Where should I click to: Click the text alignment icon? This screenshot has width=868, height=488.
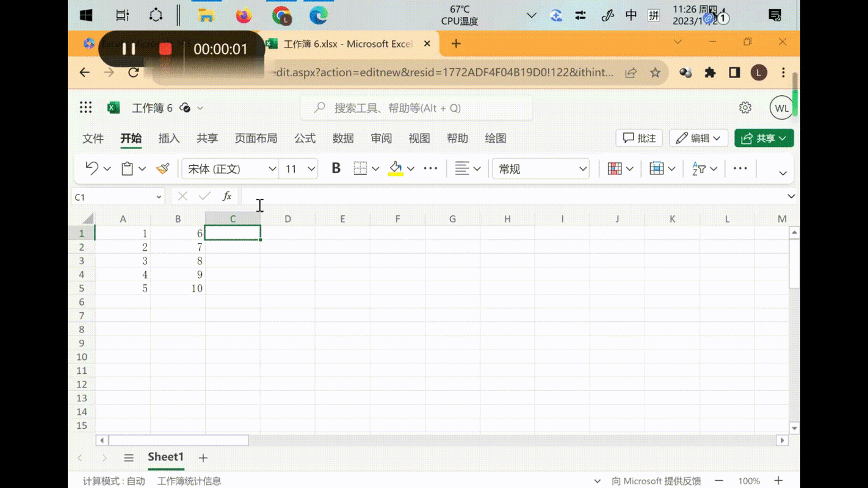point(462,169)
